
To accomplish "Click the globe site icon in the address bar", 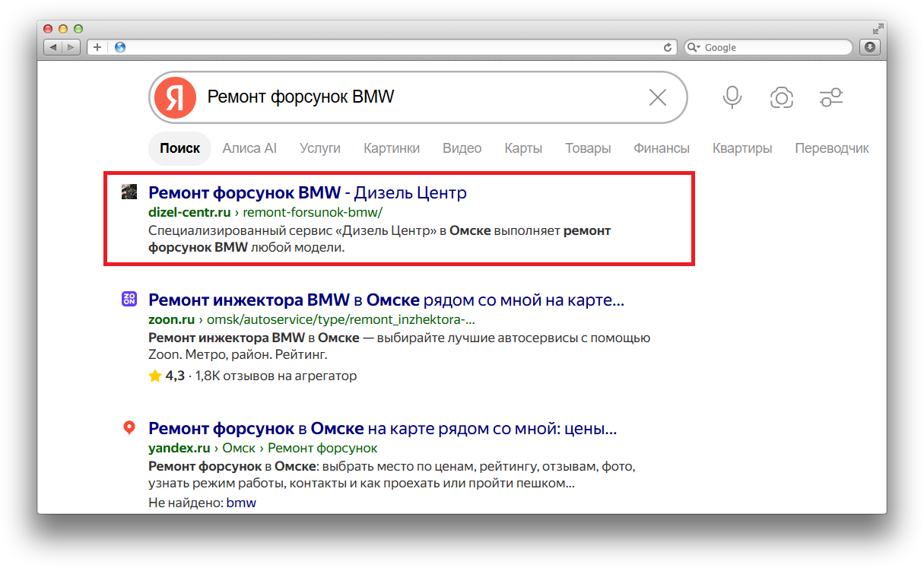I will tap(119, 47).
